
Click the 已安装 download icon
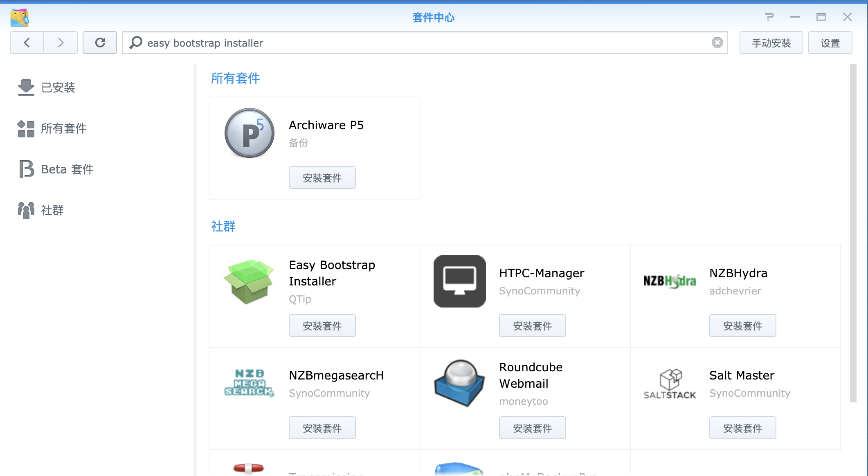pyautogui.click(x=26, y=87)
